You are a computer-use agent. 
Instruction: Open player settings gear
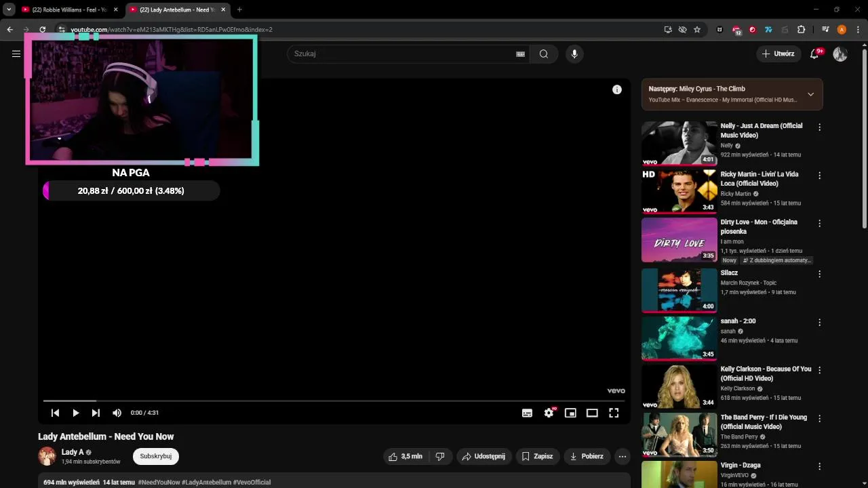[549, 413]
